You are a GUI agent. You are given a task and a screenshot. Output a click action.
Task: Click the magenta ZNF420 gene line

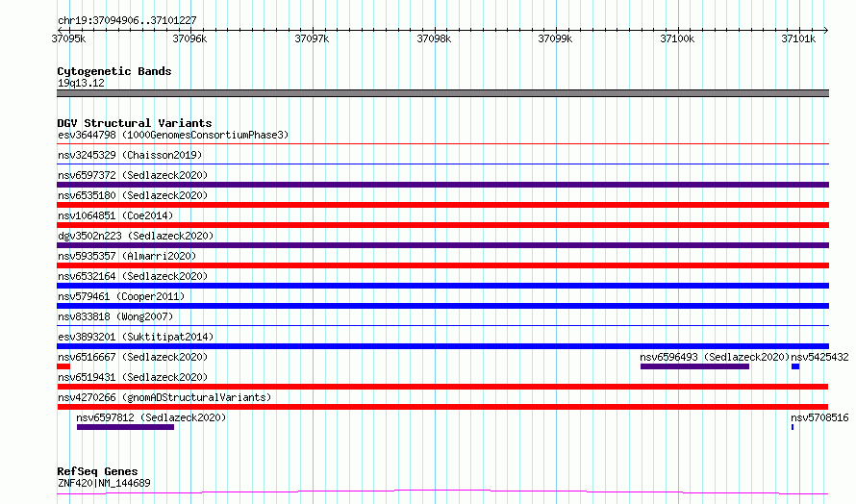pyautogui.click(x=442, y=491)
